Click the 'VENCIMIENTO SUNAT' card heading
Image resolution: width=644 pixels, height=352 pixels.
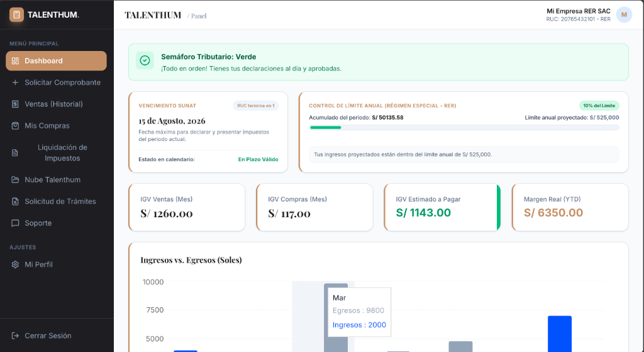(x=167, y=106)
